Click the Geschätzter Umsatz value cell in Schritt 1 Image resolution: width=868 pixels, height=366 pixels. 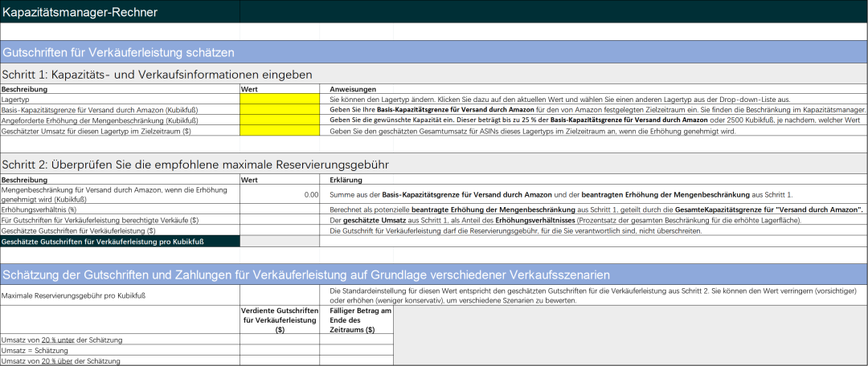coord(280,130)
